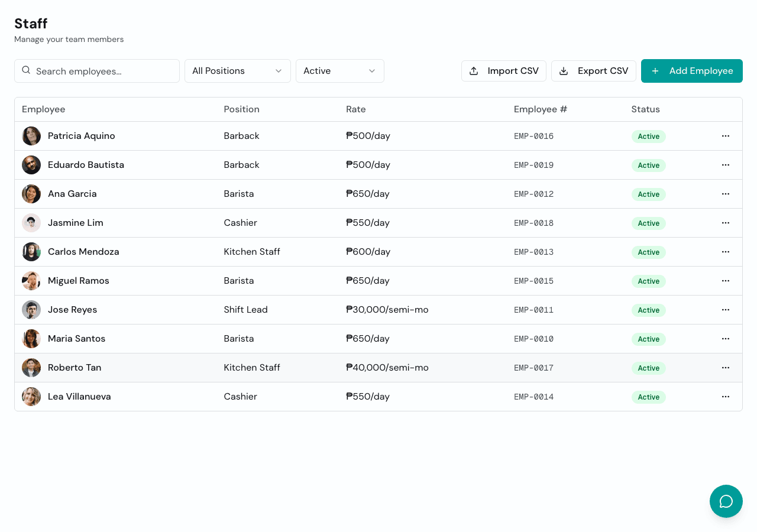
Task: Open the actions menu for Jose Reyes
Action: click(726, 309)
